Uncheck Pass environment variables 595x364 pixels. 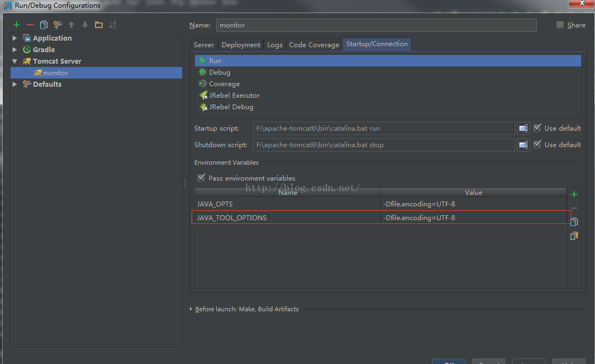pyautogui.click(x=201, y=178)
